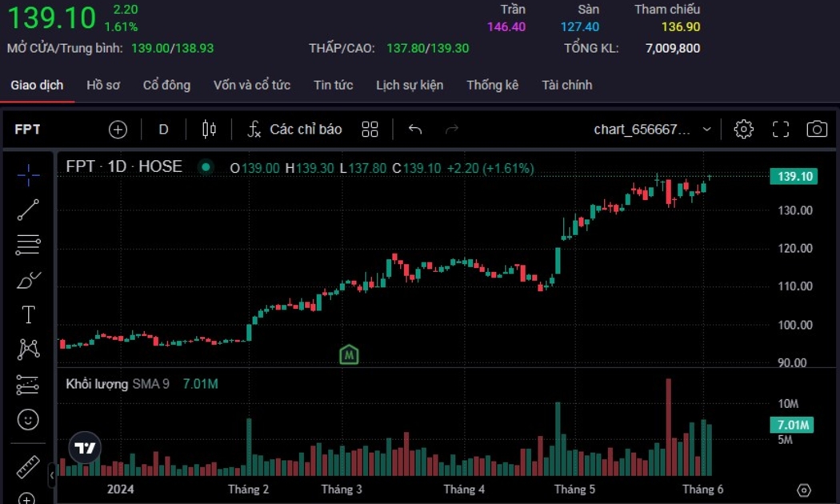Click the green M event marker

coord(349,354)
